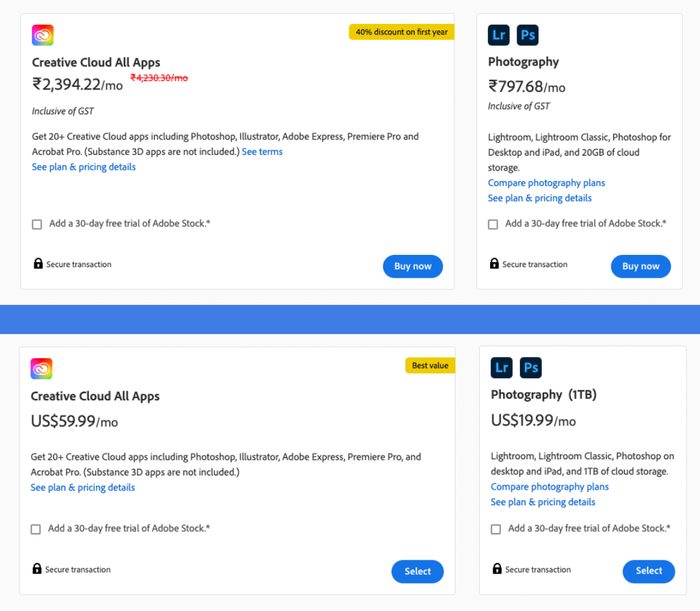Viewport: 700px width, 611px height.
Task: Open the See terms link
Action: [x=262, y=152]
